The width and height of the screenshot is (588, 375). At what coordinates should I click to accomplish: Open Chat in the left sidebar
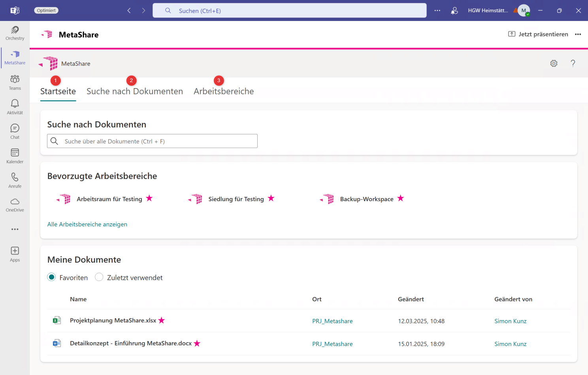coord(15,131)
